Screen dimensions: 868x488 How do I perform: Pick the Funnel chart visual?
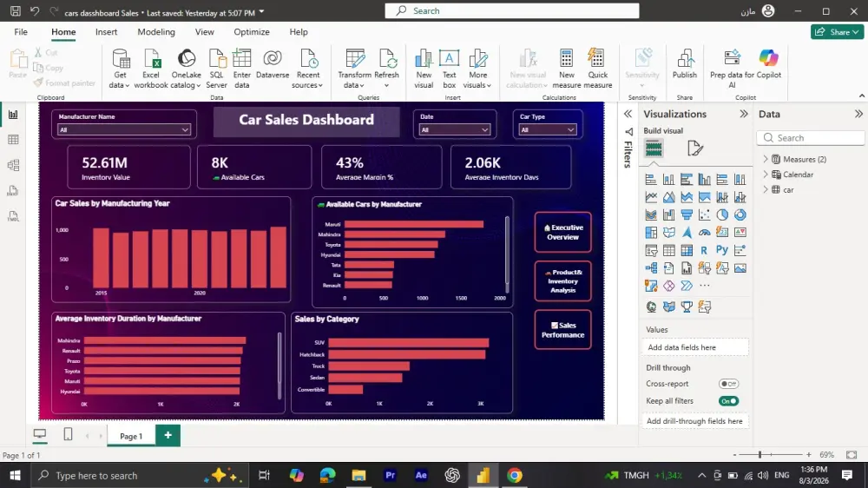687,215
